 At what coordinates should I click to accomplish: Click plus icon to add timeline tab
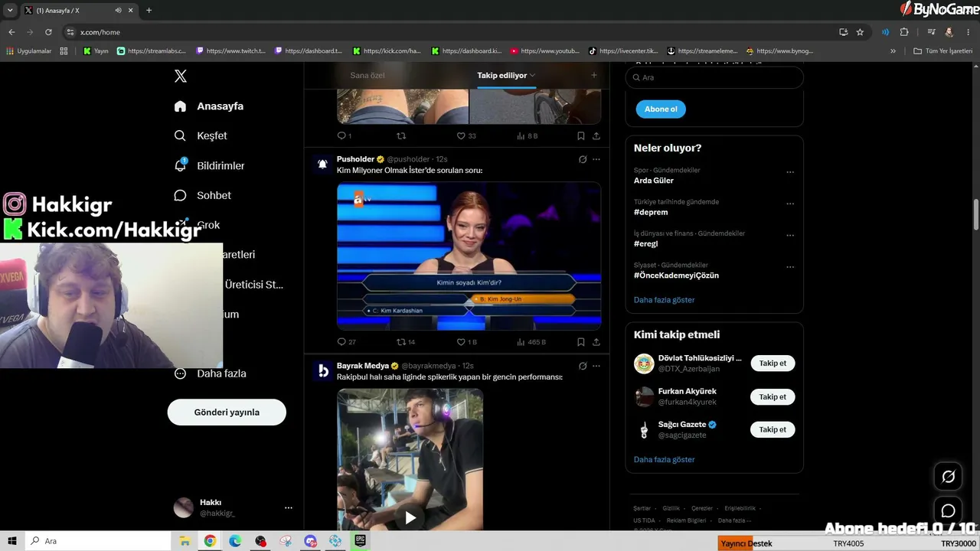click(594, 75)
